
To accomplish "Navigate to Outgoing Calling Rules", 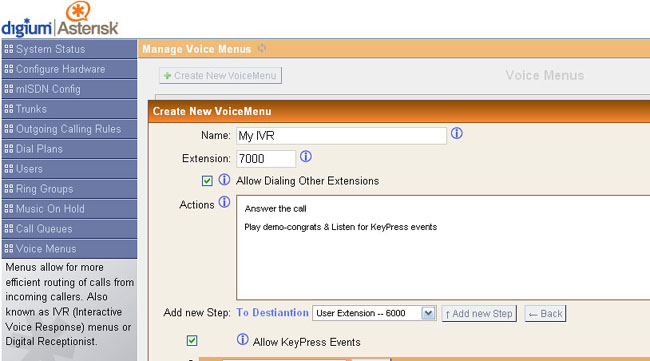I will click(69, 129).
